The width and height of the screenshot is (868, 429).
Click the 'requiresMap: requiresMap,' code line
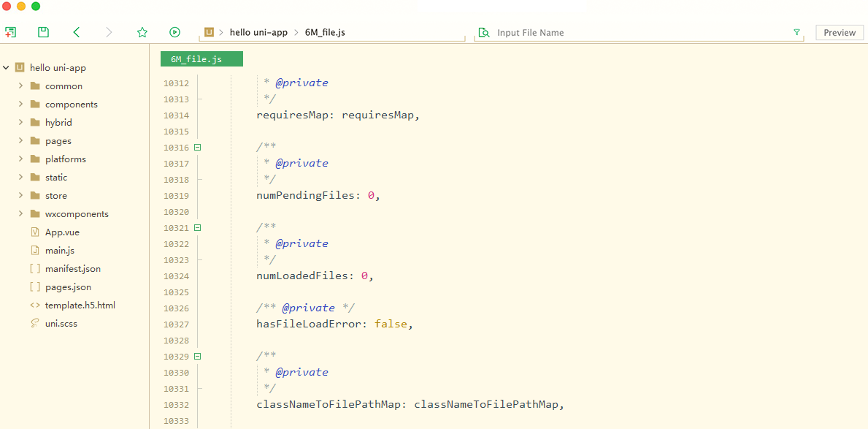(338, 116)
